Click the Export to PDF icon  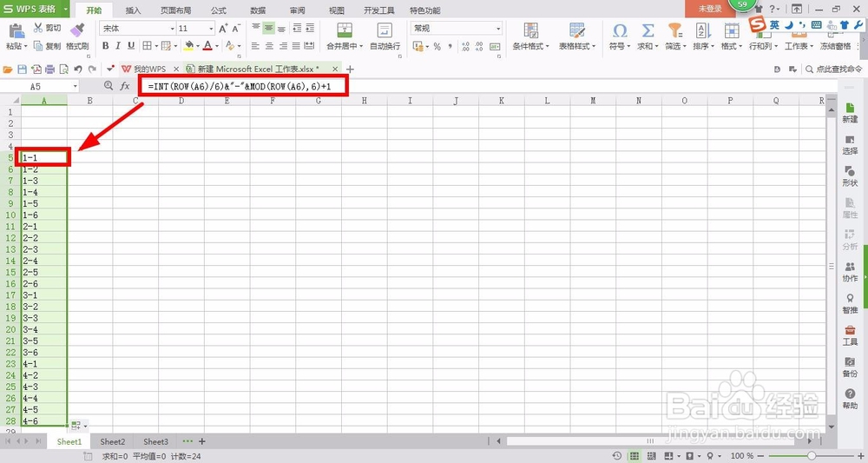[36, 69]
